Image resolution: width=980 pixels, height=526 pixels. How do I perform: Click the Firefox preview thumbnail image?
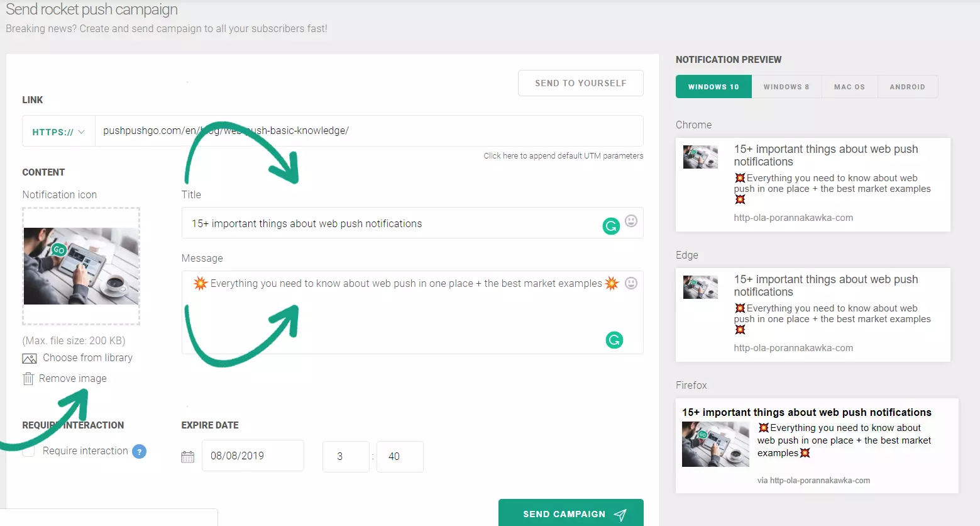pos(715,444)
